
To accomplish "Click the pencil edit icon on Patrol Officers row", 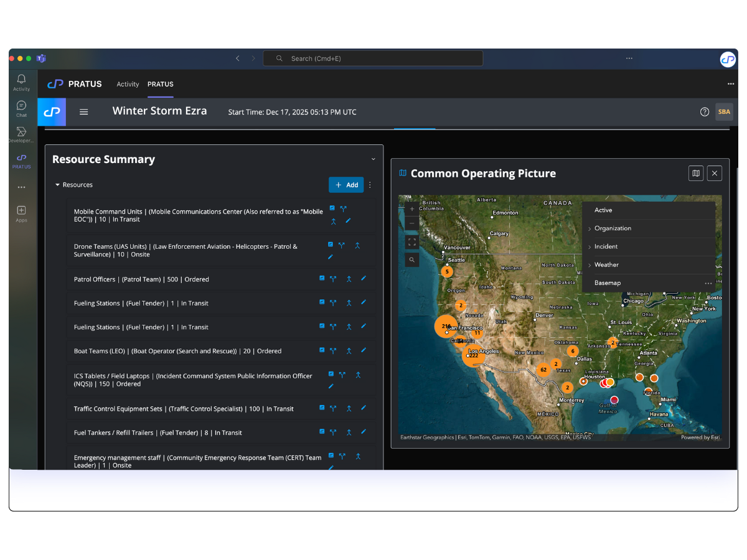I will (x=363, y=279).
